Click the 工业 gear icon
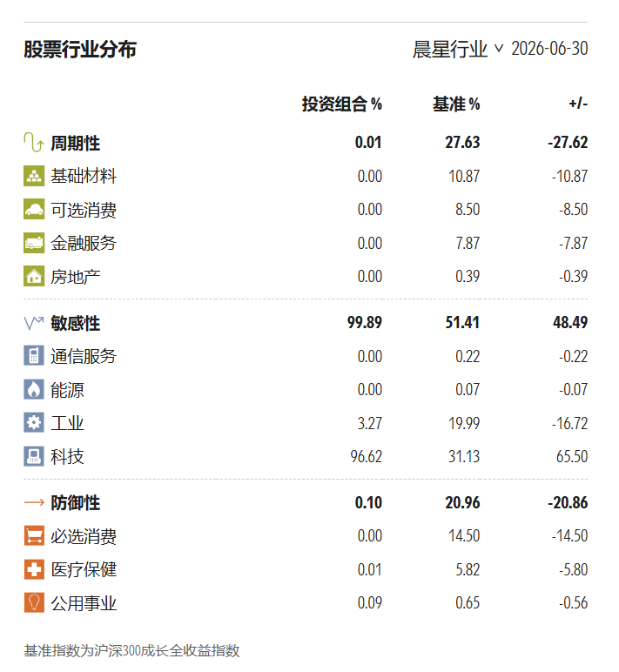This screenshot has width=619, height=672. pyautogui.click(x=34, y=423)
